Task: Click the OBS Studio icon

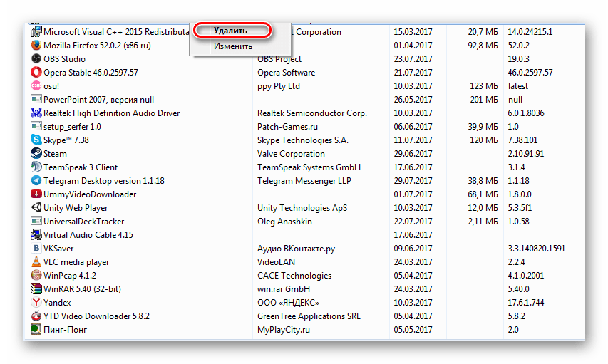Action: pyautogui.click(x=36, y=59)
